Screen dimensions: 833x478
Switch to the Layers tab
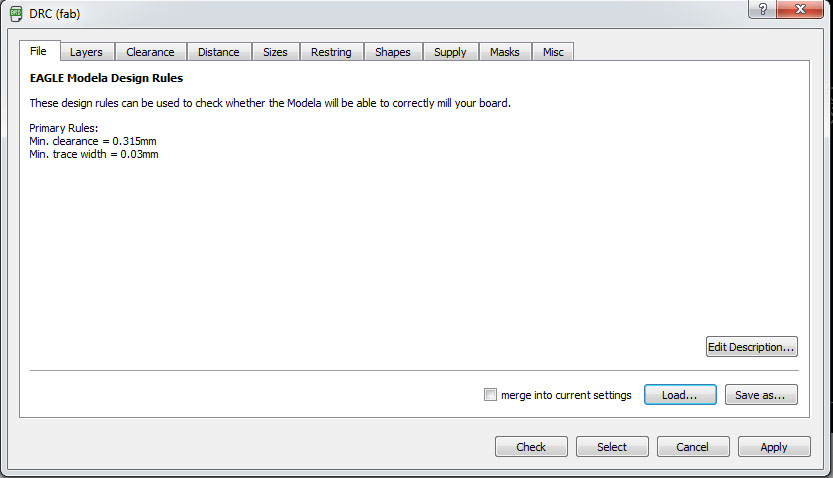(86, 52)
